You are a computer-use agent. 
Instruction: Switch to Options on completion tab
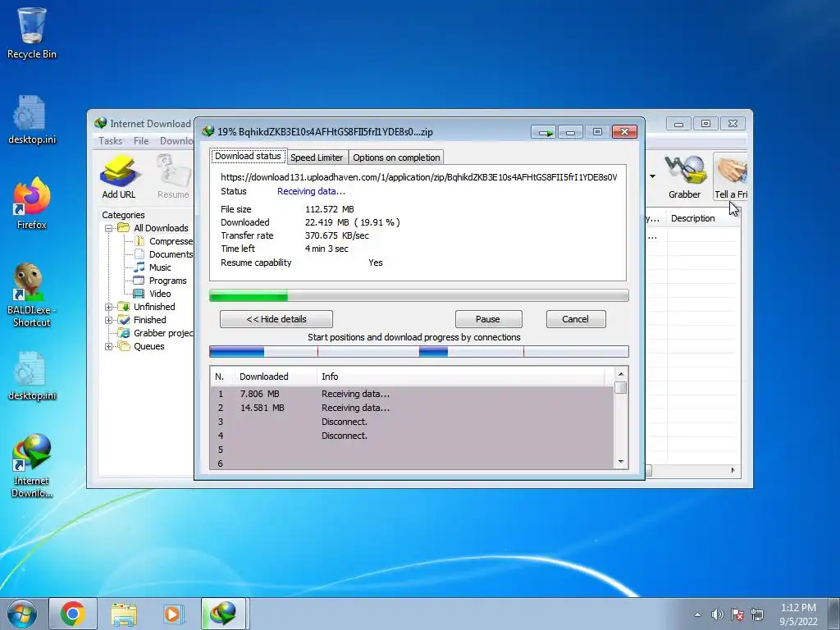tap(396, 157)
